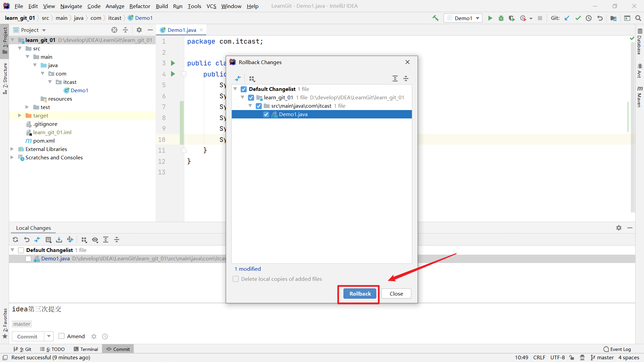
Task: Click master branch in status bar
Action: click(602, 358)
